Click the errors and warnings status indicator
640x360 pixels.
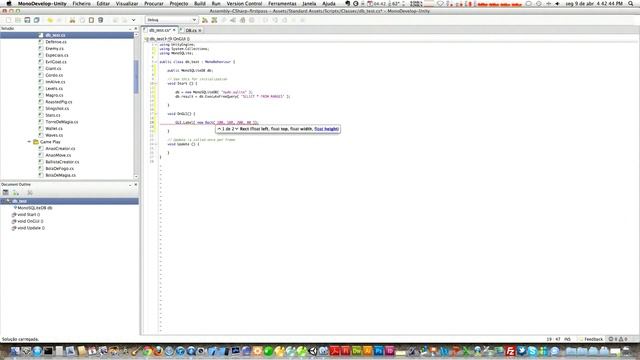(x=618, y=339)
